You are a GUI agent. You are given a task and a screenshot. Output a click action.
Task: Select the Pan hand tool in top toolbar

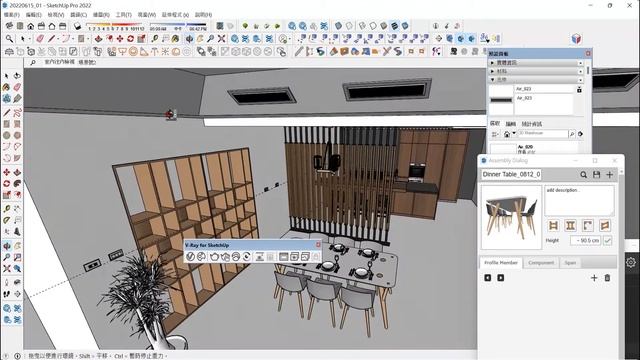click(x=200, y=39)
